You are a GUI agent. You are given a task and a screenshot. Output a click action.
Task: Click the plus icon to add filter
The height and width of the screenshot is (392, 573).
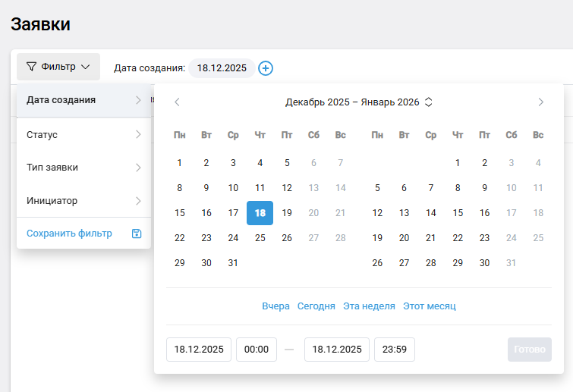click(x=266, y=68)
